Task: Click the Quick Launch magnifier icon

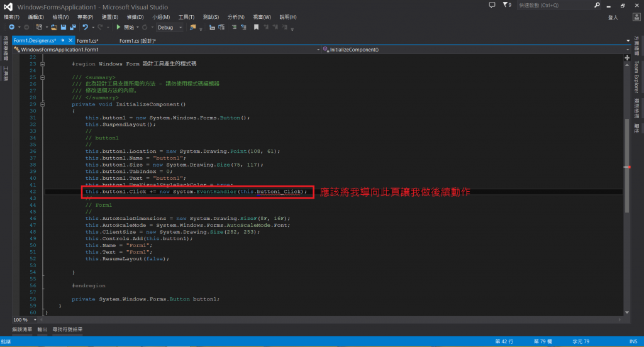Action: click(597, 5)
